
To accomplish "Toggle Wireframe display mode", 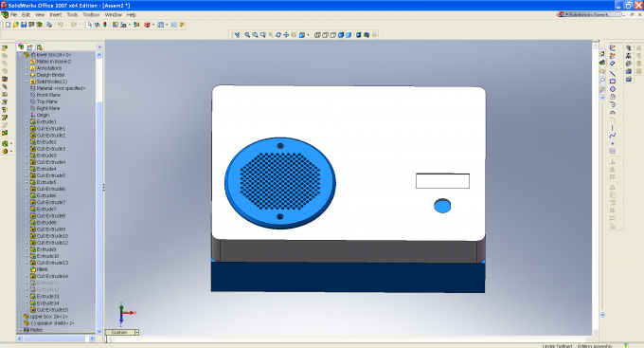I will click(317, 35).
